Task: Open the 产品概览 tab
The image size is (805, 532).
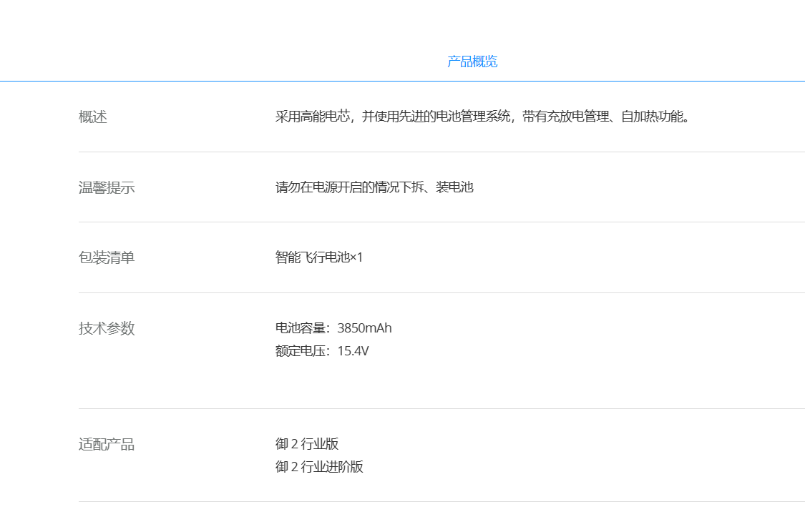Action: tap(472, 61)
